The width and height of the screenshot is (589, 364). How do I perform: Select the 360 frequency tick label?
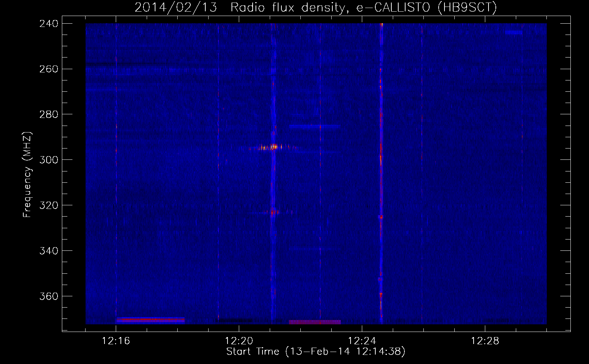49,297
